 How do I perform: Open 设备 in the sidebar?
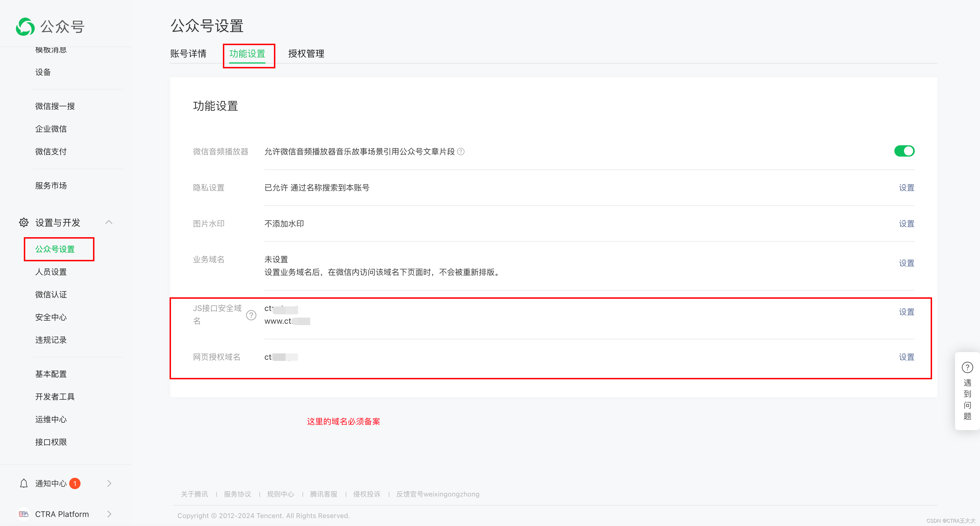43,72
